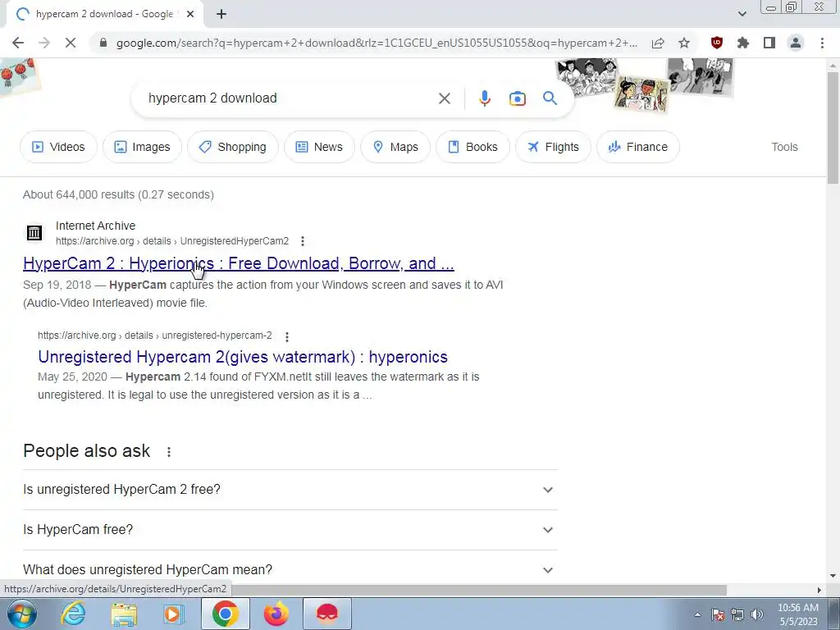Screen dimensions: 840x630
Task: Open Chrome three-dot menu
Action: pyautogui.click(x=822, y=43)
